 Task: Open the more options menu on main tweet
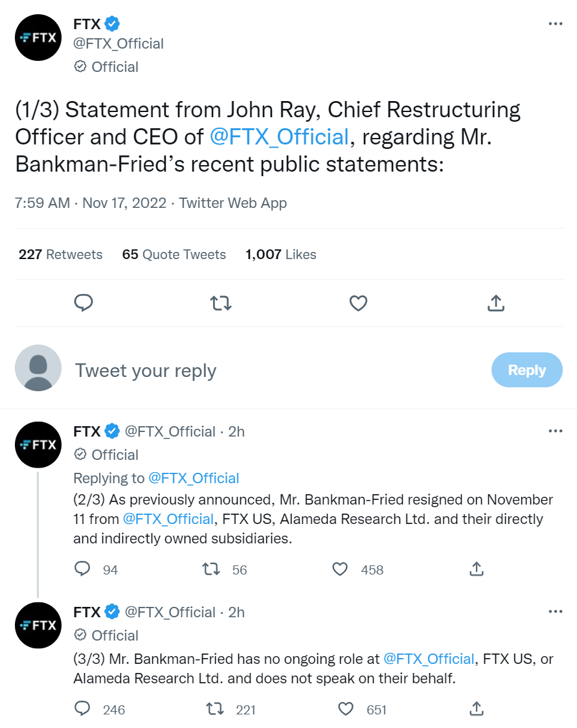(x=555, y=23)
